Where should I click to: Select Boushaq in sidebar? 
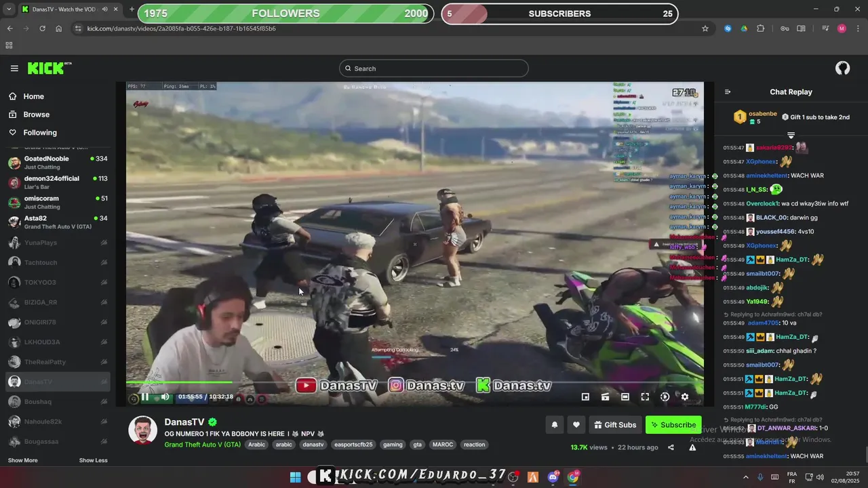pos(58,402)
